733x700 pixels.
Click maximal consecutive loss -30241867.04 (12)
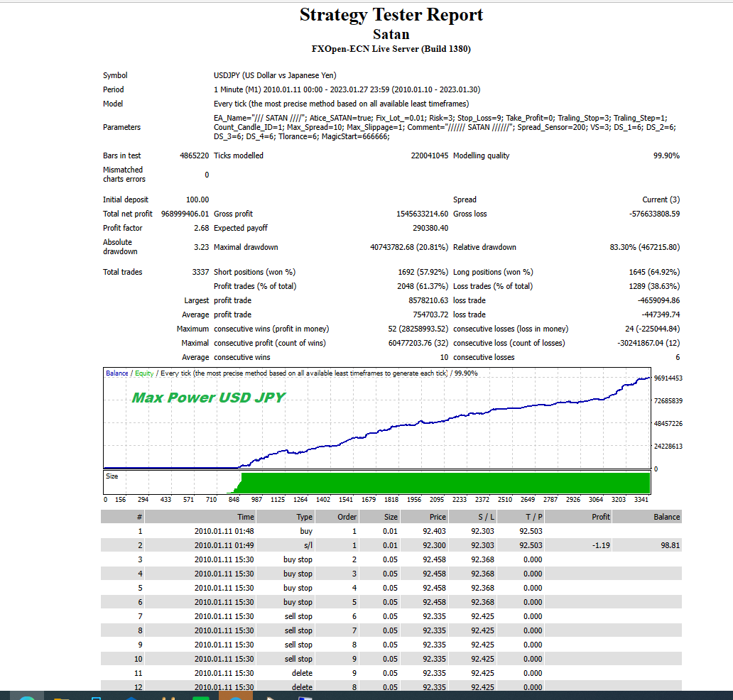[x=649, y=343]
